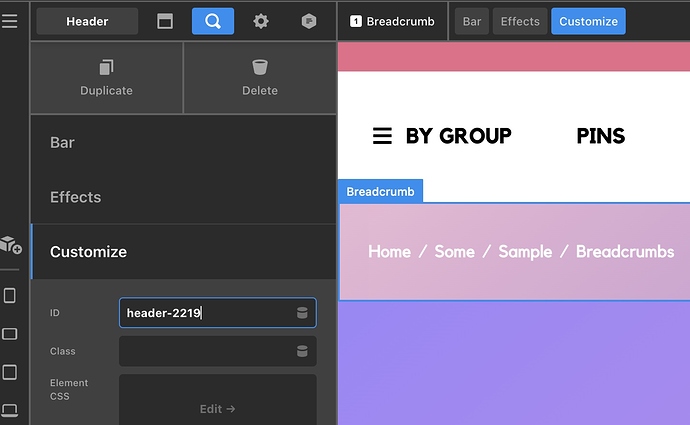This screenshot has height=425, width=690.
Task: Collapse the Customize section in left panel
Action: point(183,252)
